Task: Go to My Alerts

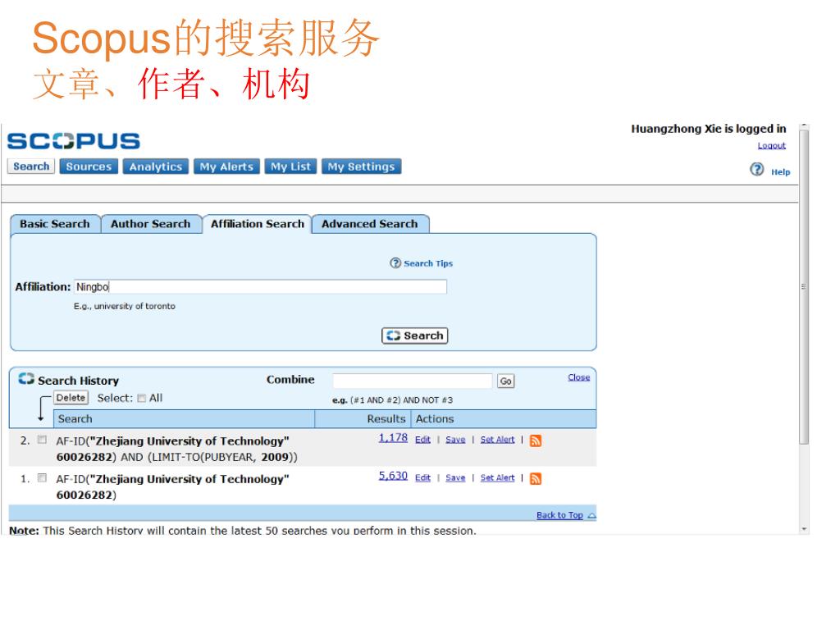Action: (x=226, y=167)
